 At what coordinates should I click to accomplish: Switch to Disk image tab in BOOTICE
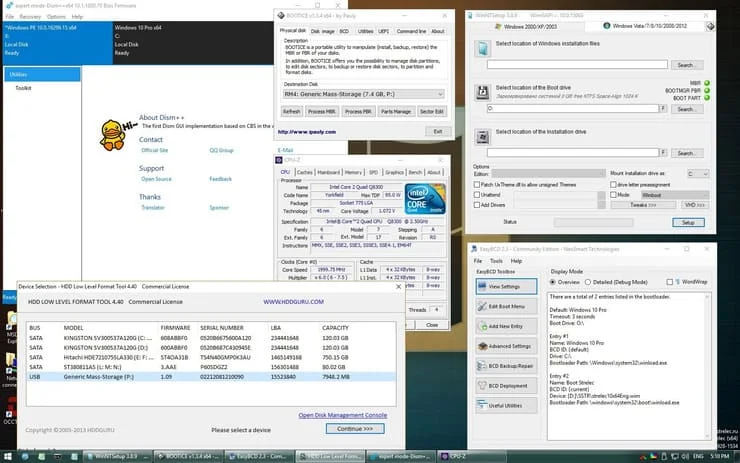[322, 31]
